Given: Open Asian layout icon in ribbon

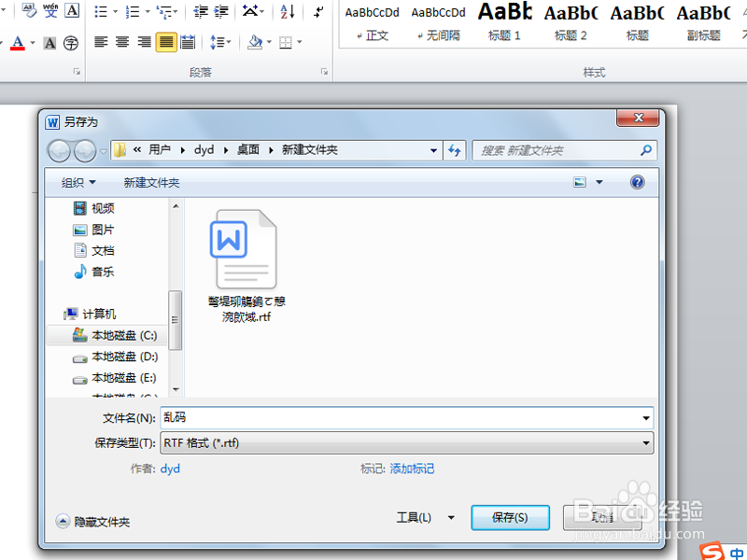Looking at the screenshot, I should point(250,11).
